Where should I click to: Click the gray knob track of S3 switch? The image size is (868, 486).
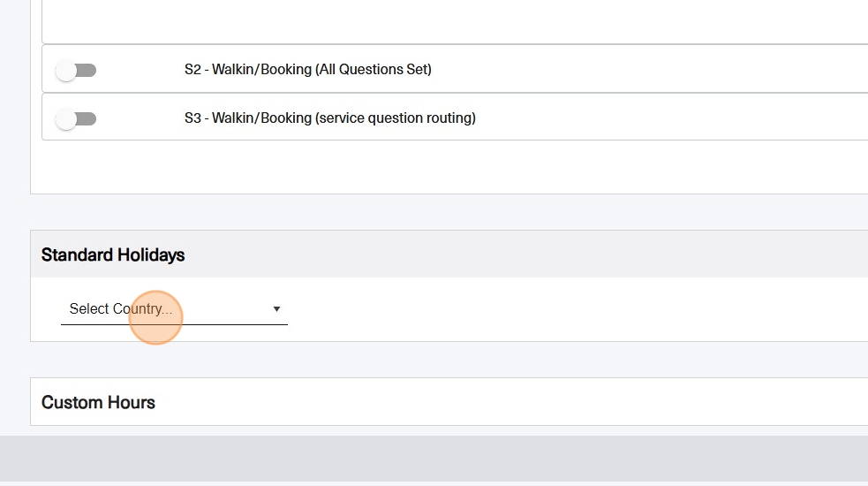(87, 118)
